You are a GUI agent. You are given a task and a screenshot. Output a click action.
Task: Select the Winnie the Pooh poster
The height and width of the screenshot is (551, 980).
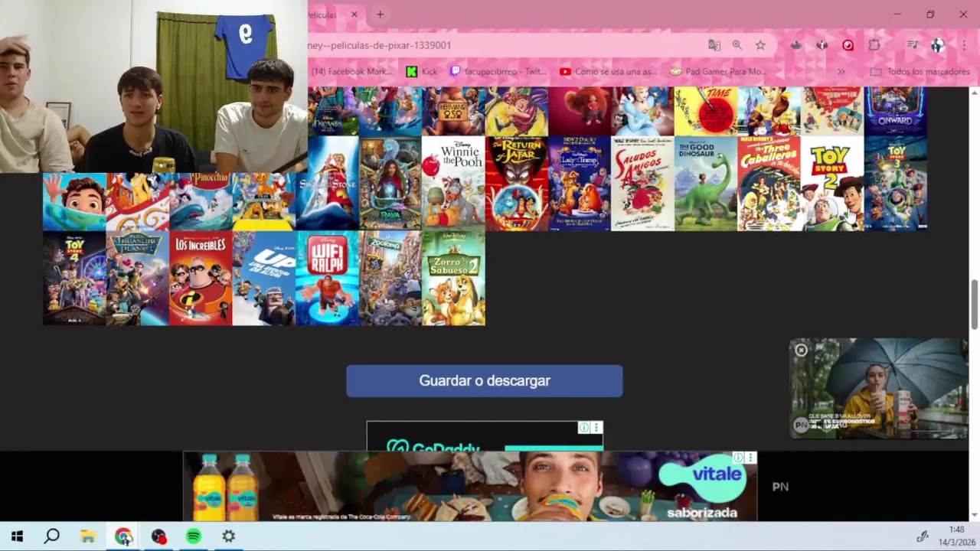pos(453,183)
